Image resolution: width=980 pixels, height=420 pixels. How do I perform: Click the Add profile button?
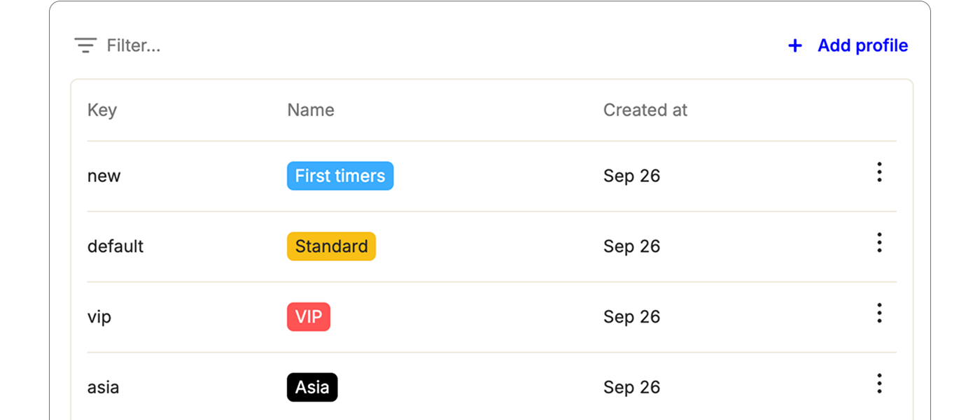[x=862, y=45]
